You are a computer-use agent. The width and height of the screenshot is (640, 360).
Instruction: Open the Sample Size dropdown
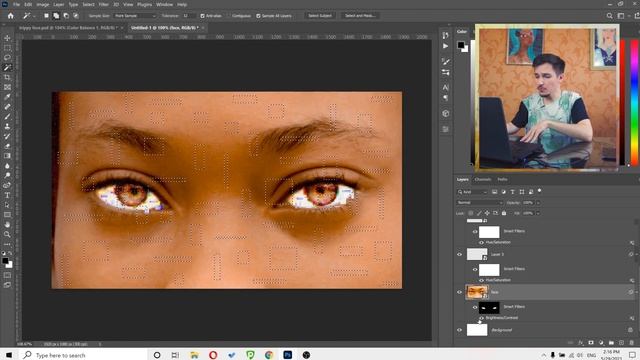click(x=135, y=16)
